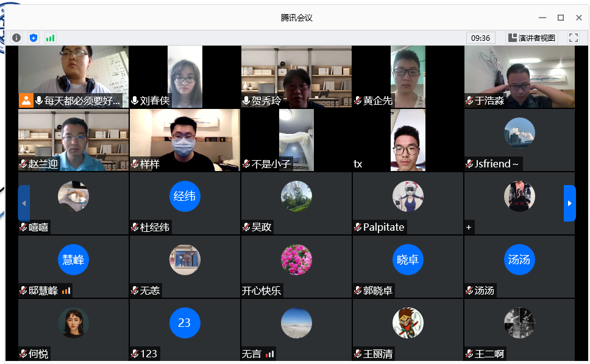Click 邸慧峰's orange signal strength indicator
The image size is (590, 364).
point(66,291)
